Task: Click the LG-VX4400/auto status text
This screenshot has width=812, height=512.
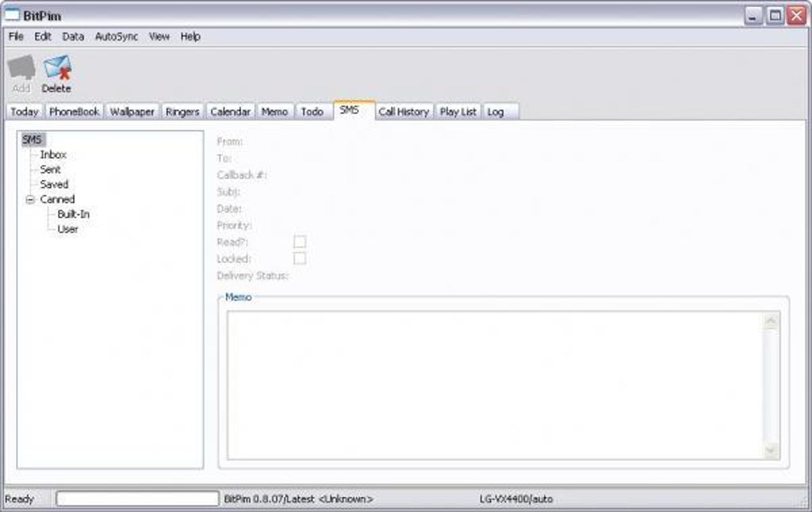Action: click(x=516, y=499)
